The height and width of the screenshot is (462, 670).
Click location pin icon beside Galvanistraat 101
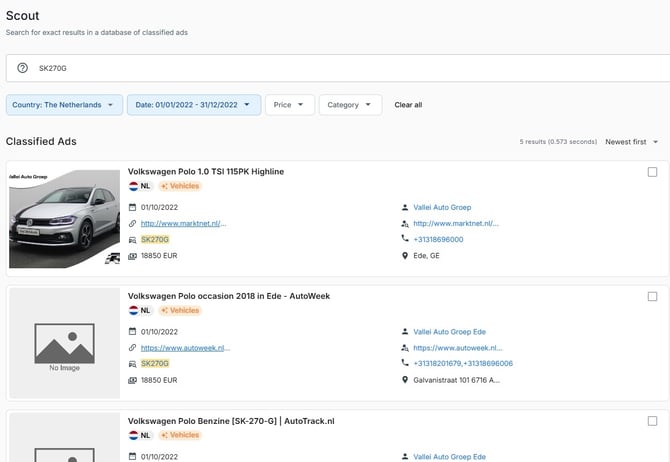pos(405,380)
